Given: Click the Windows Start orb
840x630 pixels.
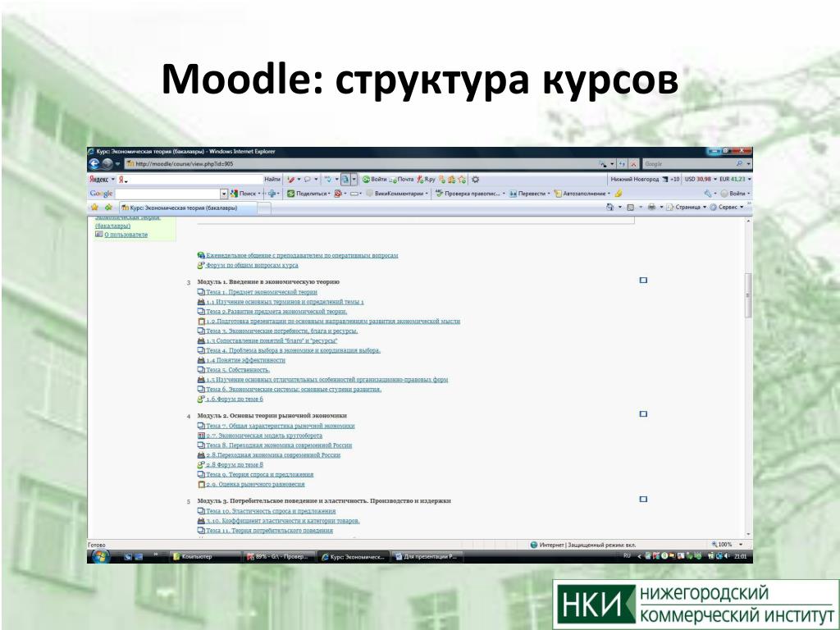Looking at the screenshot, I should 100,557.
